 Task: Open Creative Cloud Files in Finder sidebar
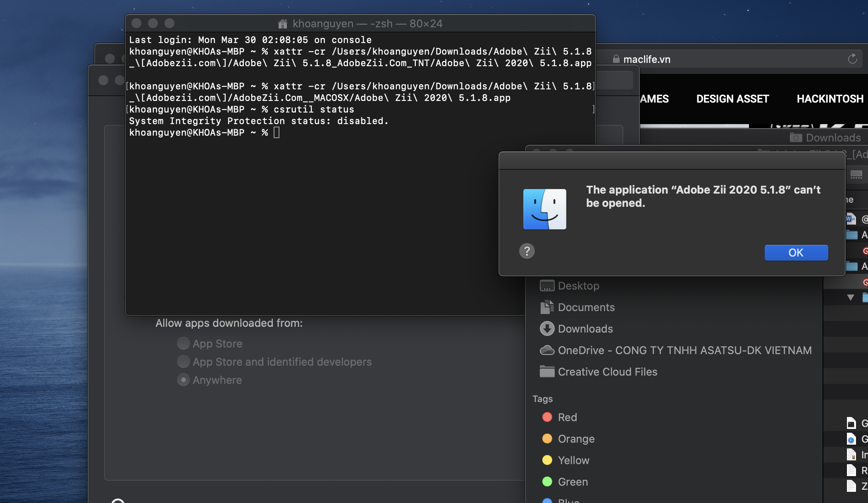tap(599, 372)
